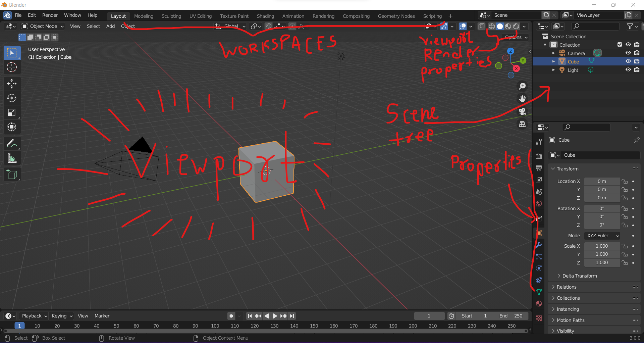This screenshot has width=644, height=343.
Task: Open the Playback dropdown in timeline
Action: [34, 316]
